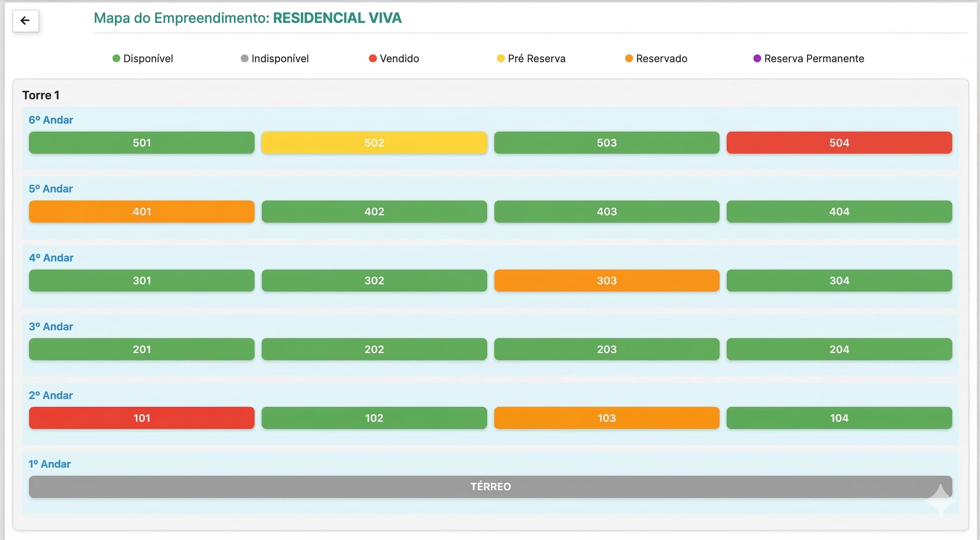Open reserved unit 401
This screenshot has height=540, width=980.
(142, 212)
